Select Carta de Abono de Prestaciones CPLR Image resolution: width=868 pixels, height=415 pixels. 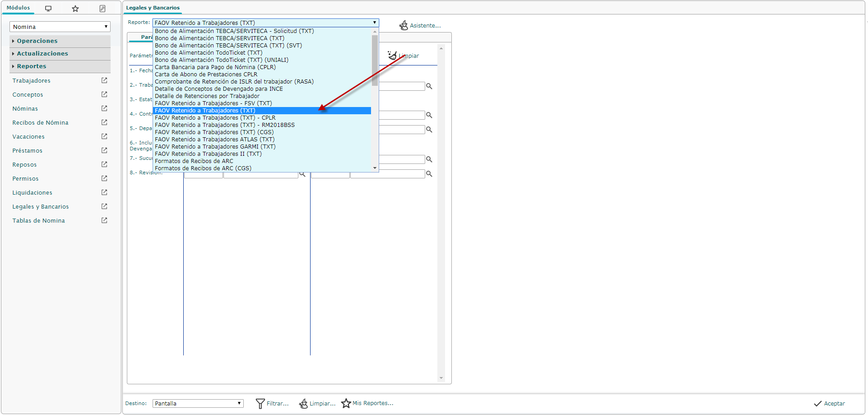[262, 75]
